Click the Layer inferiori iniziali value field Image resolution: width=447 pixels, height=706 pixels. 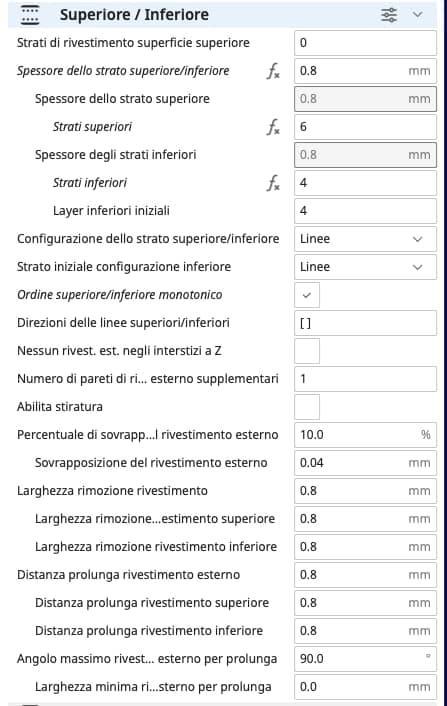point(365,211)
